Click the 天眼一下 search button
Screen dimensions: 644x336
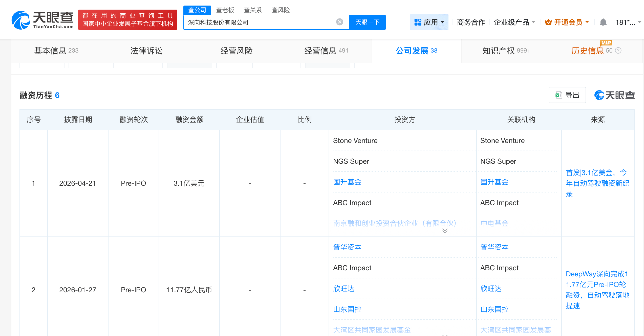click(368, 22)
